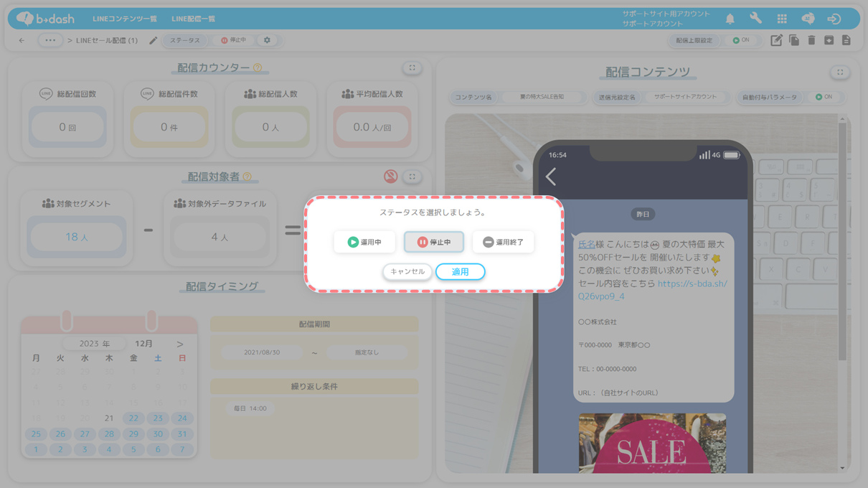Click the ステータス label in toolbar
This screenshot has width=868, height=488.
(x=185, y=40)
